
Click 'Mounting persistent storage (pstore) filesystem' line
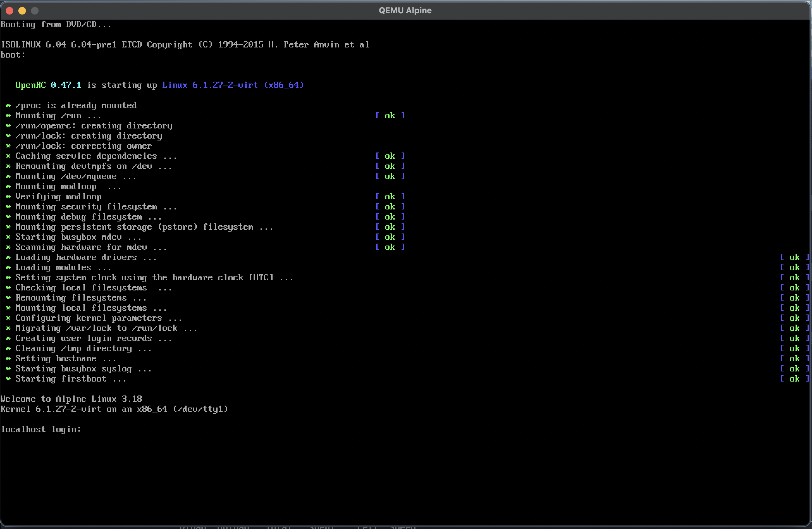point(144,227)
